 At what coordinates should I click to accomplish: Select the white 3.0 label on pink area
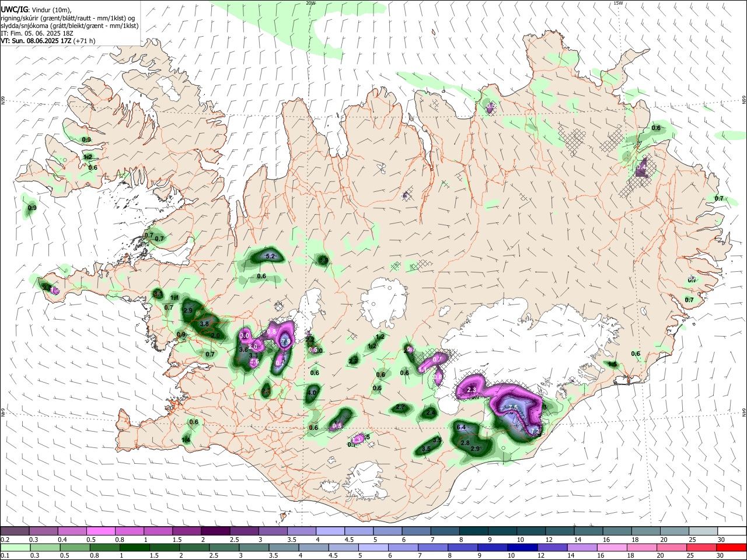pyautogui.click(x=245, y=336)
